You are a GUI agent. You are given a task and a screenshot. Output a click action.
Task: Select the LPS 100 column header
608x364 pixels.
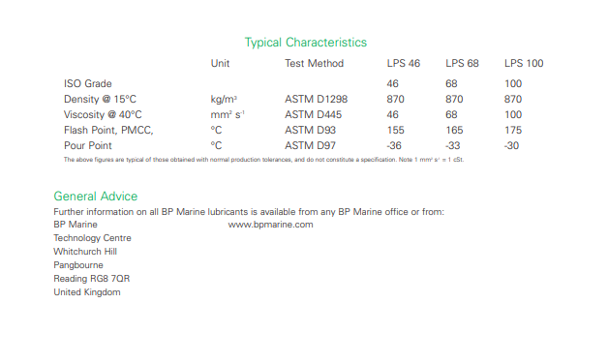click(524, 63)
